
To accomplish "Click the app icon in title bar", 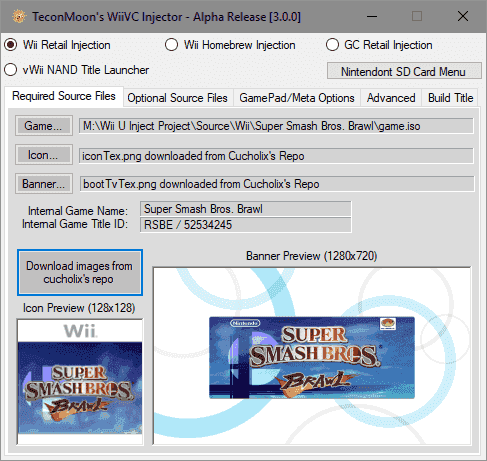I will [19, 16].
